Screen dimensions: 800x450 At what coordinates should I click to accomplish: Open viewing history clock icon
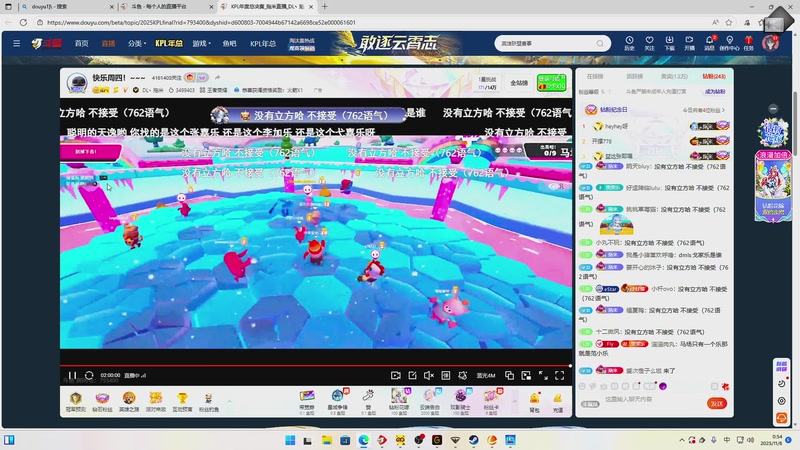pos(629,43)
